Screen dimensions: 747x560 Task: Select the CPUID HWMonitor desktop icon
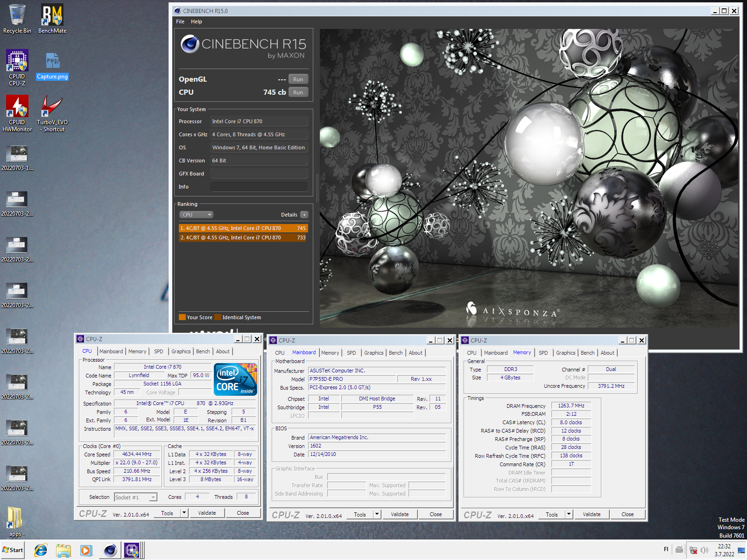(17, 113)
